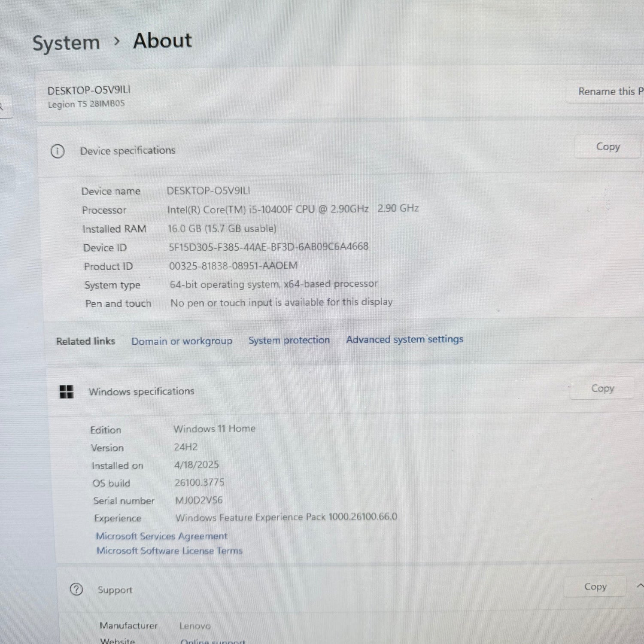Click the Experience label

click(118, 518)
